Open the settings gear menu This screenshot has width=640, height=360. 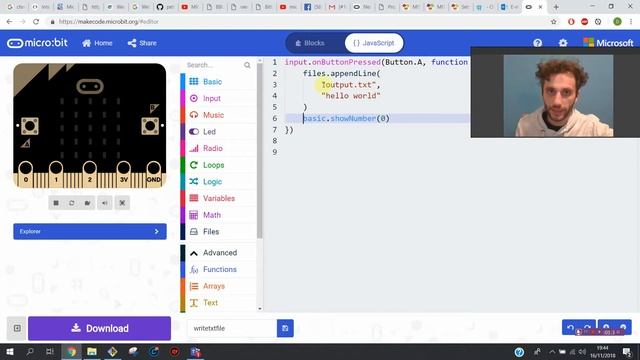point(563,43)
